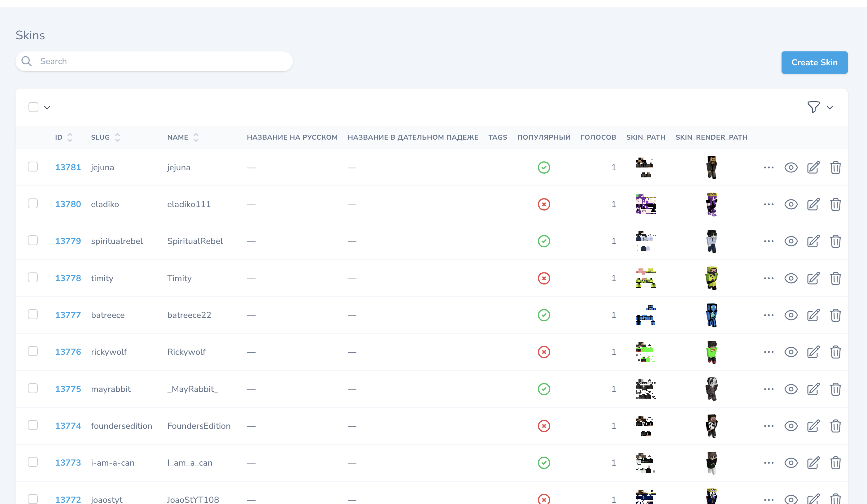Click the 'ПОПУЛЯРНЫЙ' column header

pos(544,137)
